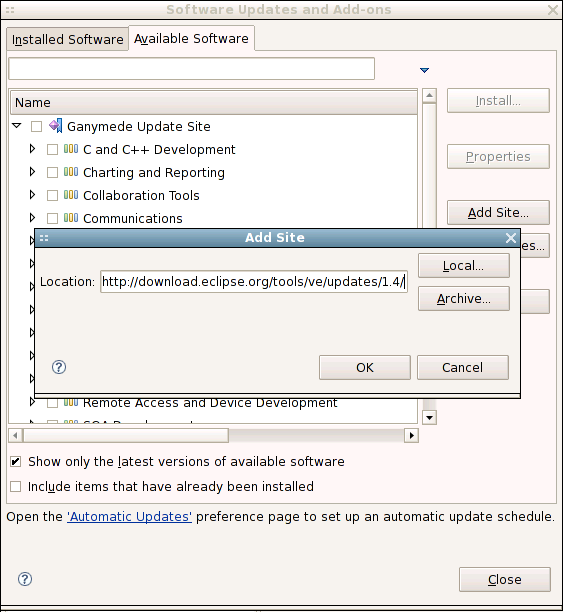Screen dimensions: 563x612
Task: Click the Install... button
Action: click(498, 101)
